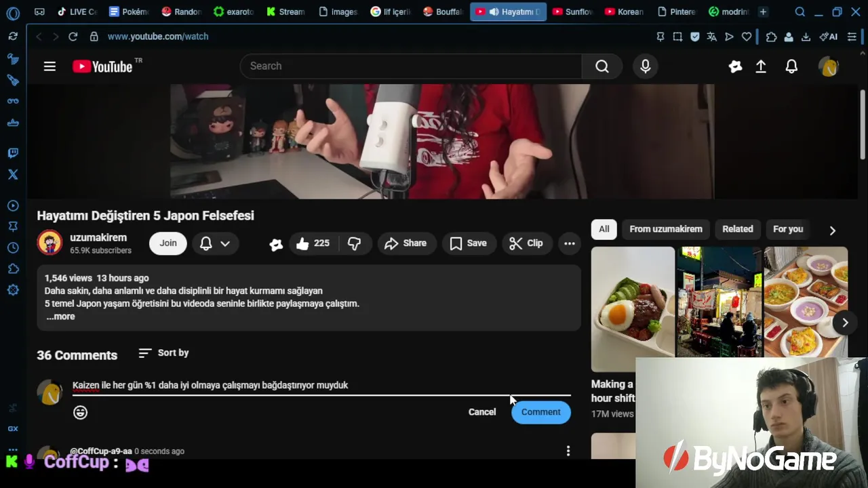The image size is (868, 488).
Task: Dislike the video
Action: tap(354, 243)
